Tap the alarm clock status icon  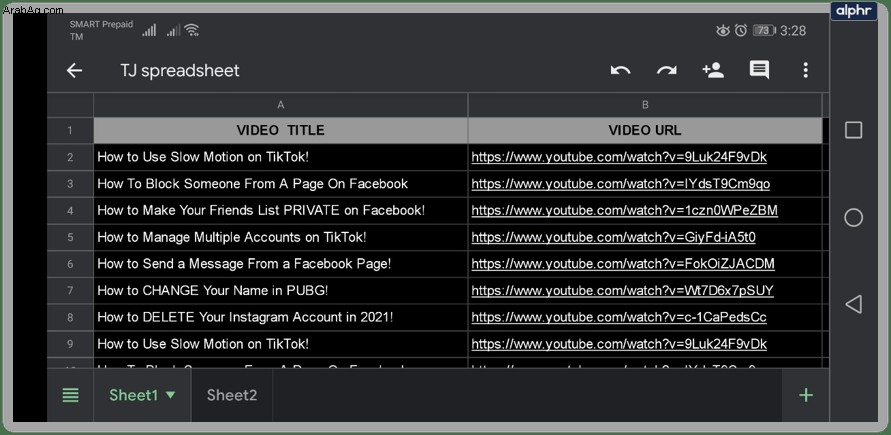click(x=740, y=31)
